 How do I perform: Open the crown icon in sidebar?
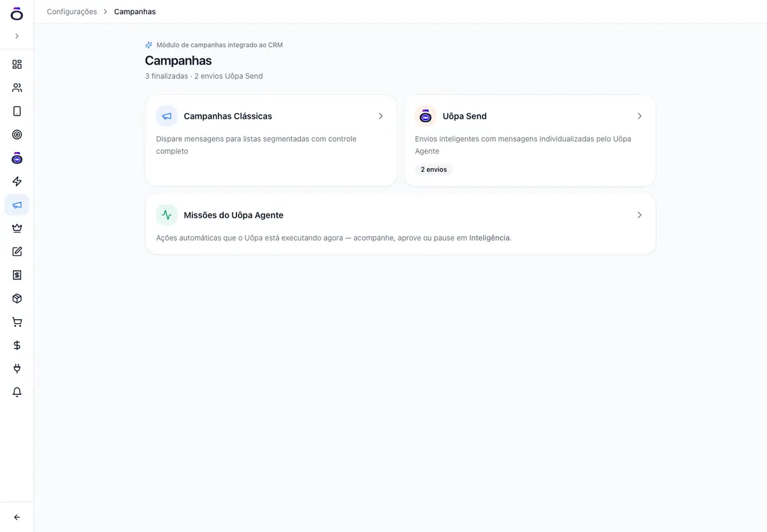tap(17, 228)
